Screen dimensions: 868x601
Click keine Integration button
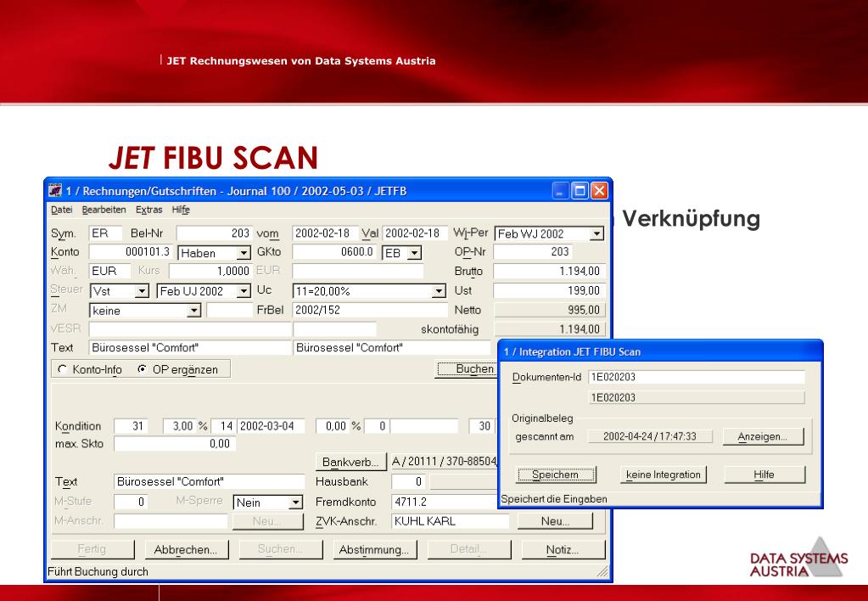click(x=664, y=475)
